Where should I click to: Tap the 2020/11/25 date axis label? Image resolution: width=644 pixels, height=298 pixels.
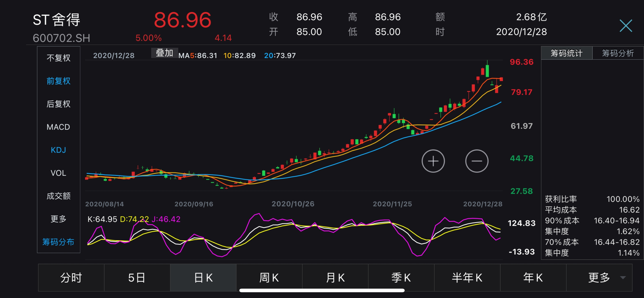(392, 204)
